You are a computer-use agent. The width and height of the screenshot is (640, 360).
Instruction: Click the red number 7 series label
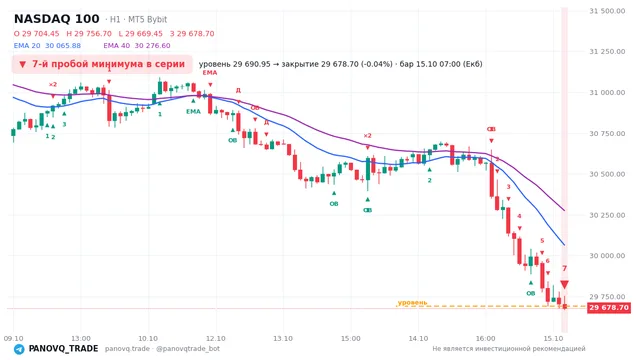tap(564, 268)
